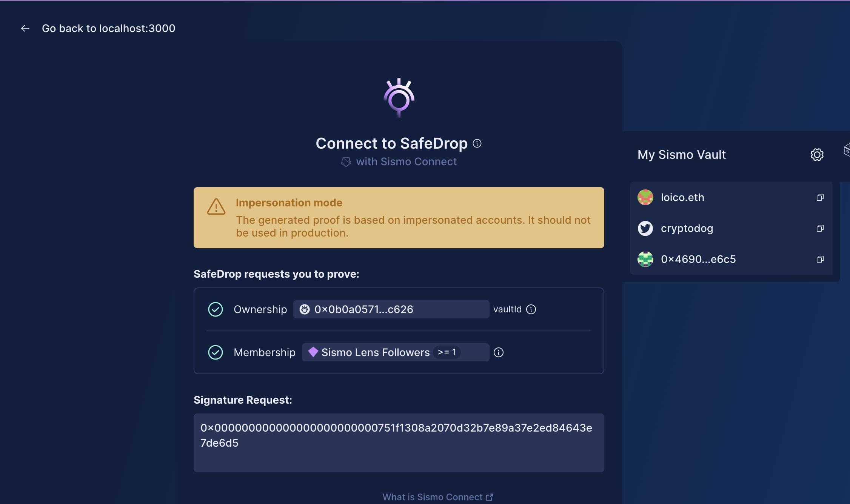Click the cube icon beside vault settings
Viewport: 850px width, 504px height.
point(847,150)
